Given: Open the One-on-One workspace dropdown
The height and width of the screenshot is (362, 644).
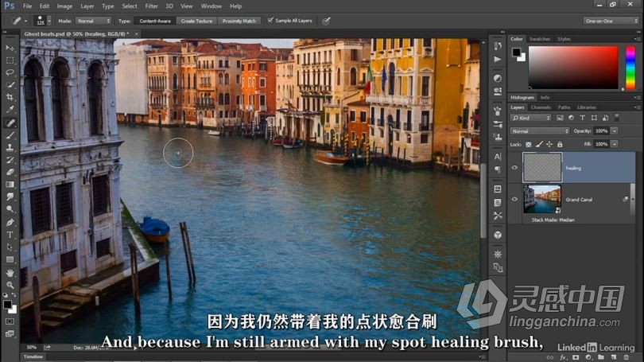Looking at the screenshot, I should pyautogui.click(x=611, y=21).
